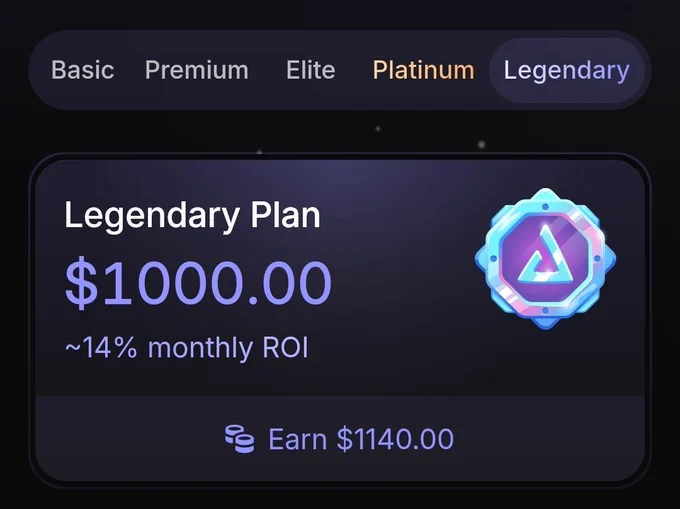Screen dimensions: 680x509
Task: Select the Premium tab
Action: pyautogui.click(x=196, y=70)
